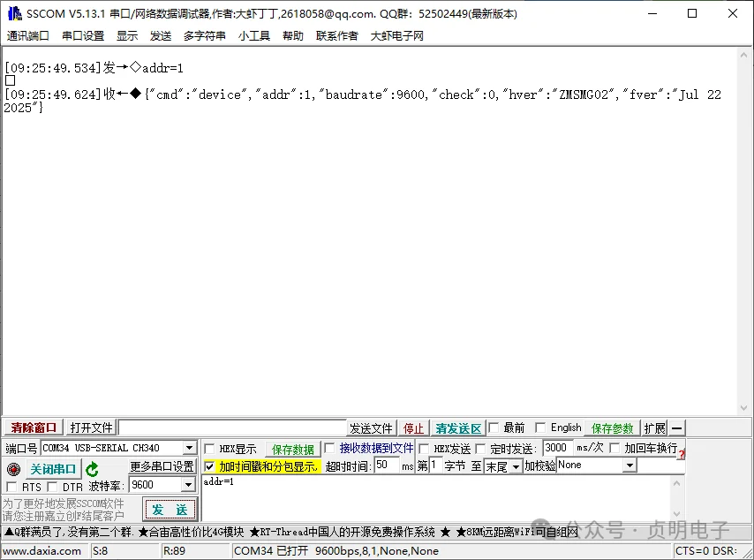
Task: Click the 超时时间 timeout input field
Action: pos(387,465)
